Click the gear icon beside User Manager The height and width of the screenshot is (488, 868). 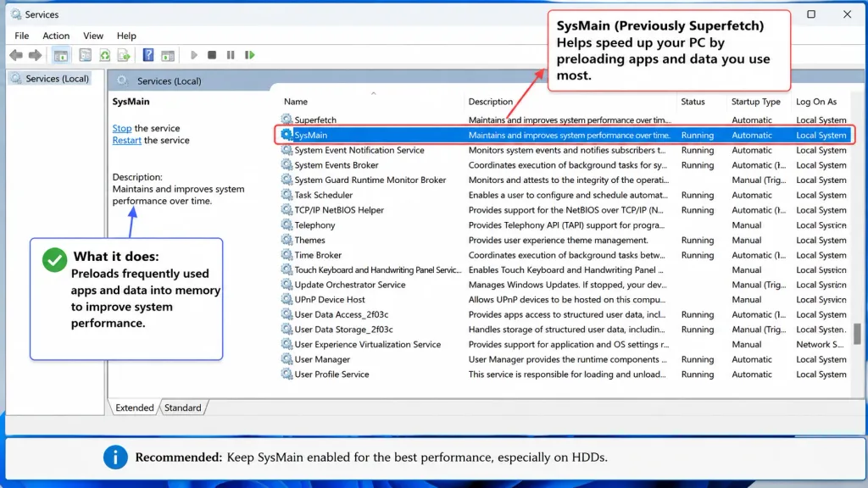[x=287, y=358]
